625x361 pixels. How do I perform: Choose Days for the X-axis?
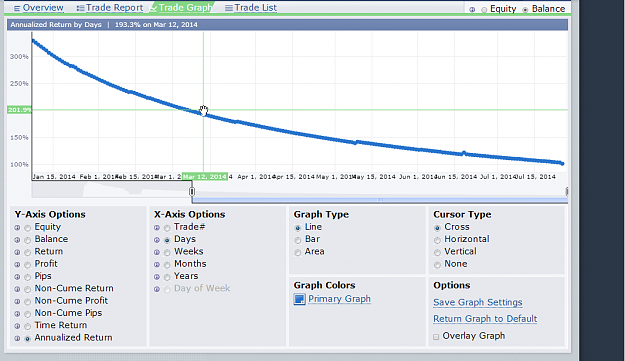coord(167,240)
